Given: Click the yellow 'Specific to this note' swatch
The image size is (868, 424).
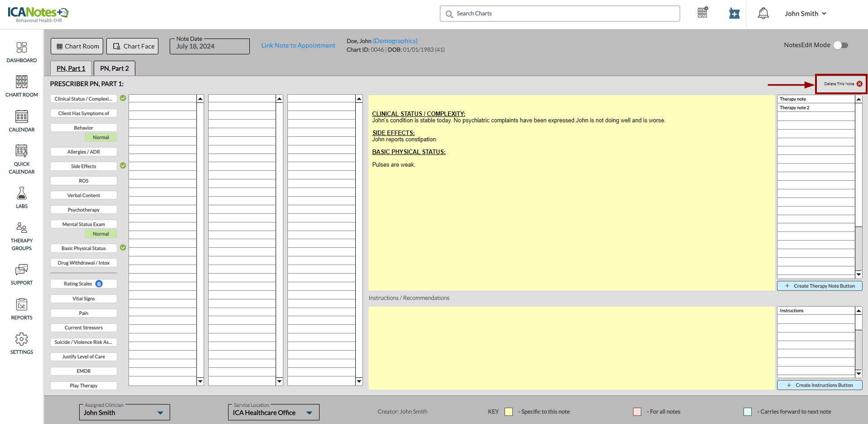Looking at the screenshot, I should pos(509,412).
